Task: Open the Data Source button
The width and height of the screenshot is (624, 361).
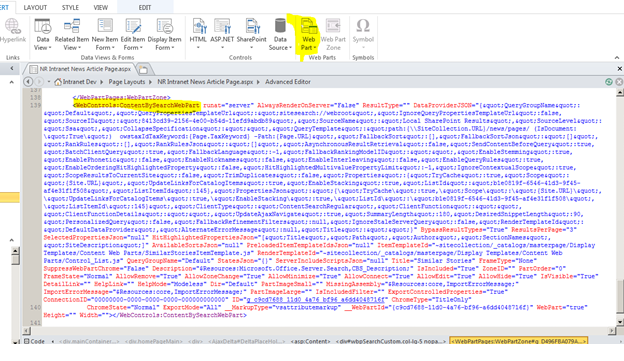Action: 280,35
